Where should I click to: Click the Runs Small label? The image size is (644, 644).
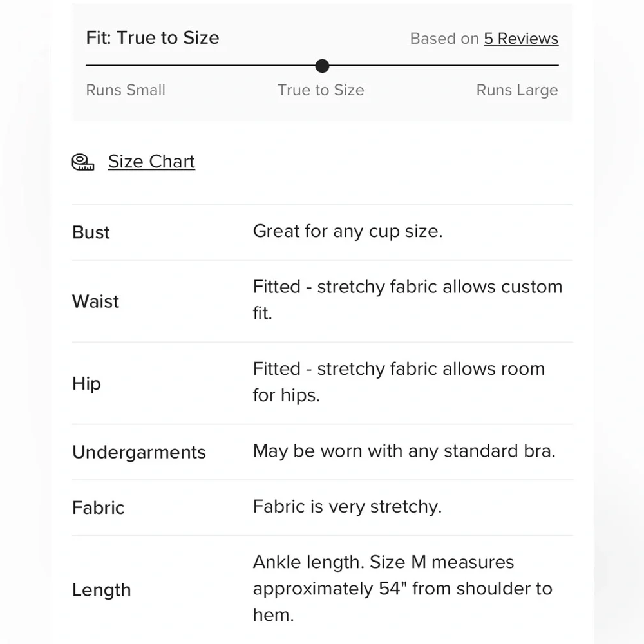[126, 90]
